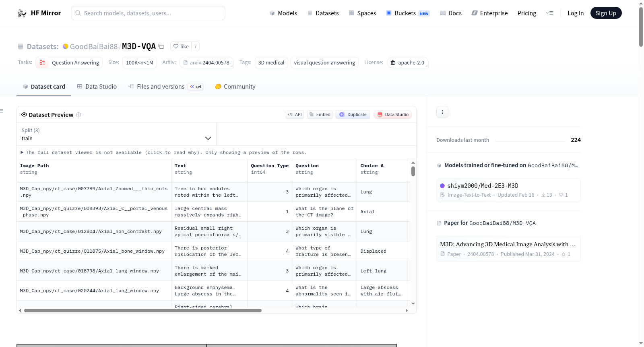Click the GoodBaiBai88 avatar icon

(x=66, y=46)
